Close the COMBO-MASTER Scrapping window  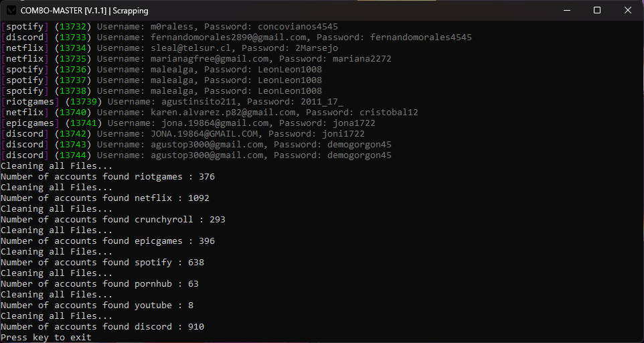(x=627, y=10)
